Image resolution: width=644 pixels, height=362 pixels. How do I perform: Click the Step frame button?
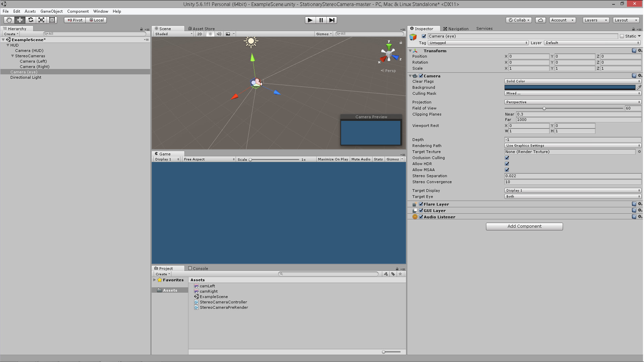tap(331, 20)
